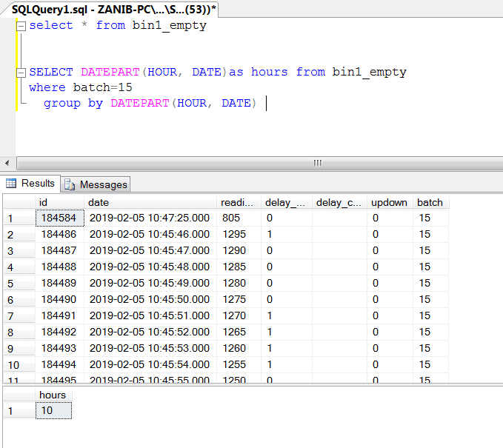Image resolution: width=503 pixels, height=448 pixels.
Task: Select row header 1 in hours grid
Action: point(19,411)
